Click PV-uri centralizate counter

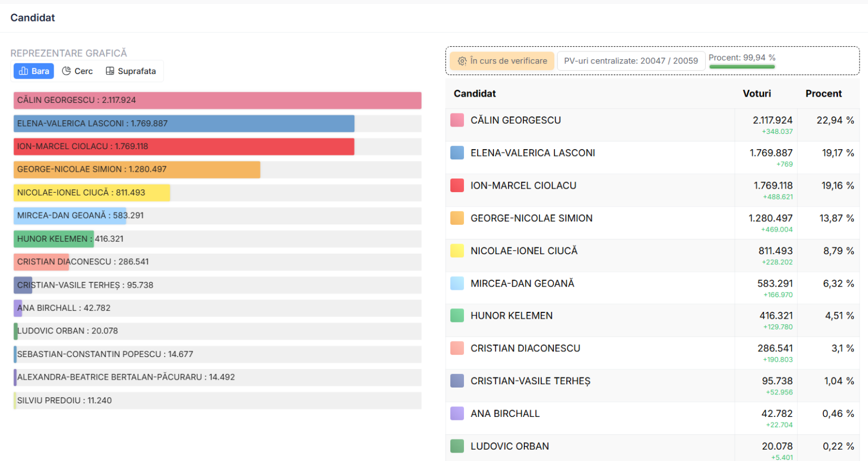(x=631, y=61)
